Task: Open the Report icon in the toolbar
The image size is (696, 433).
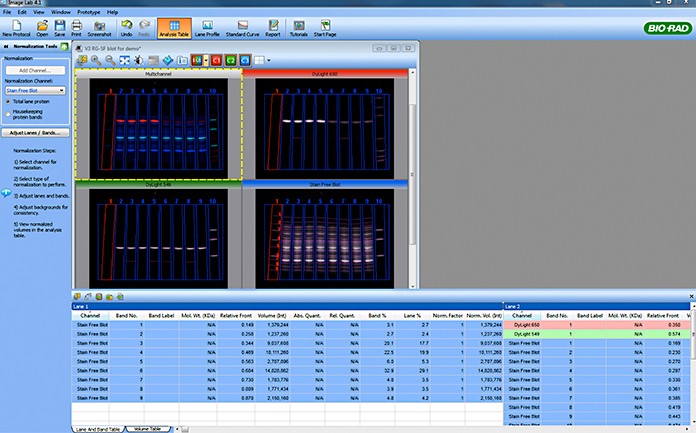Action: tap(273, 27)
